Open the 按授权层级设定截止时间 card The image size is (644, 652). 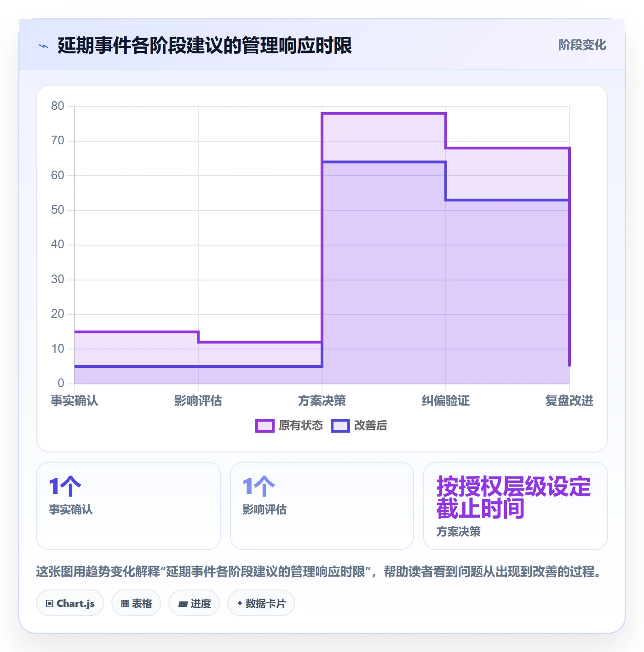coord(516,506)
